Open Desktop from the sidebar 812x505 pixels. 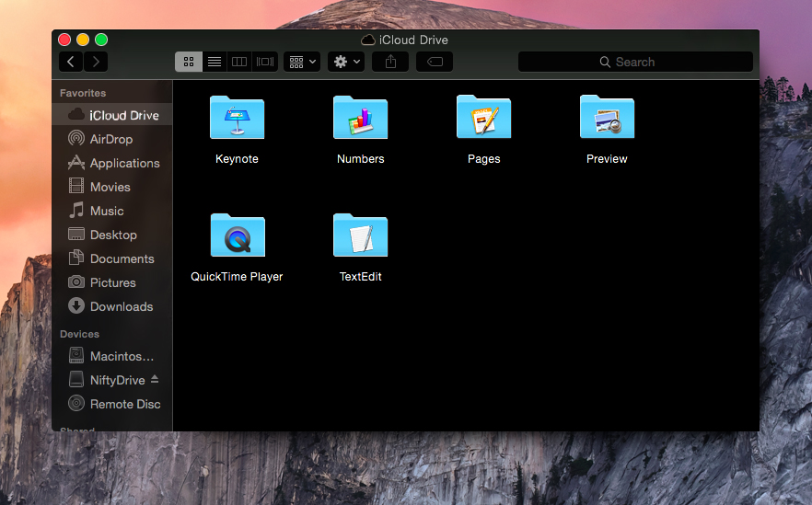[112, 235]
